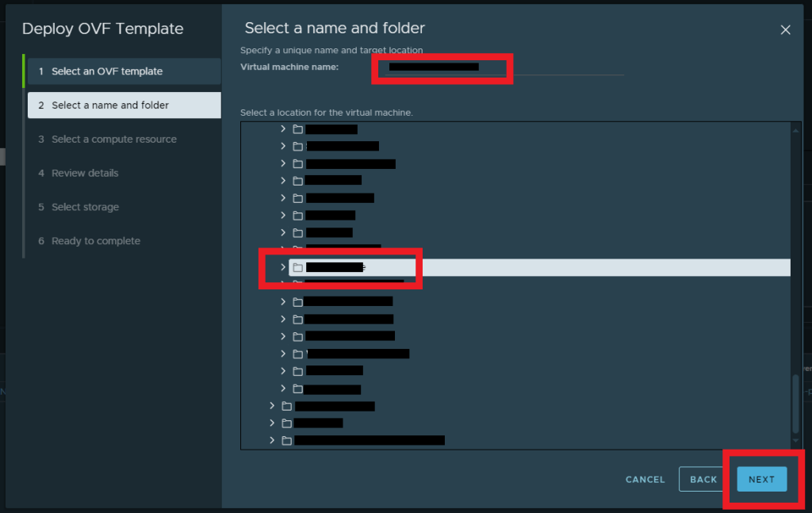Viewport: 812px width, 513px height.
Task: Click the bottom-most folder icon in the tree
Action: click(x=287, y=440)
